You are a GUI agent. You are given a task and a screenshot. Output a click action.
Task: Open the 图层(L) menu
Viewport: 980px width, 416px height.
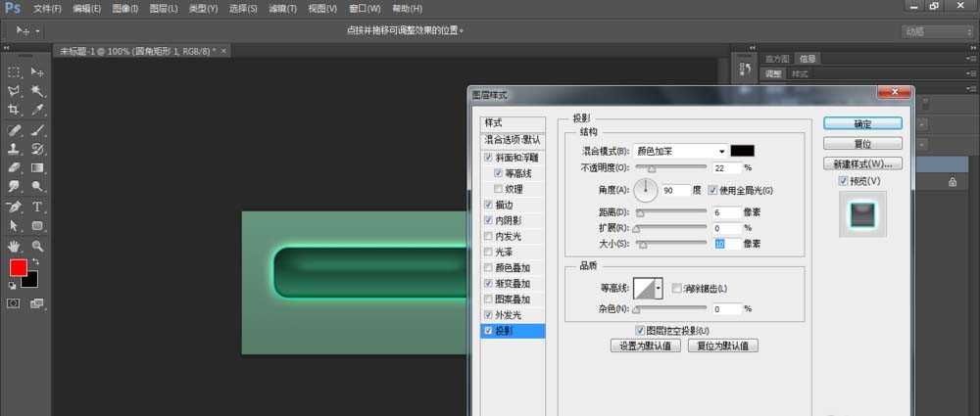point(165,9)
